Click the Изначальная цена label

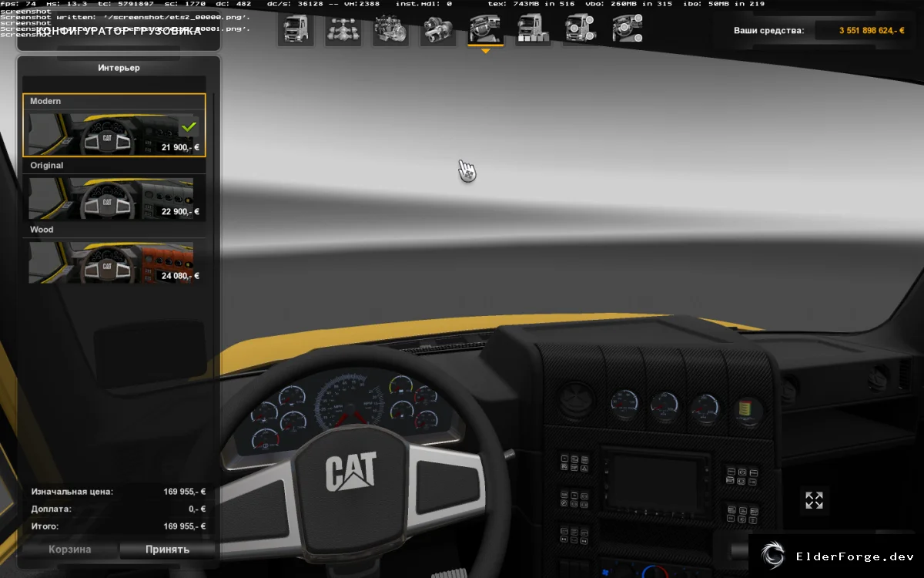pos(72,491)
